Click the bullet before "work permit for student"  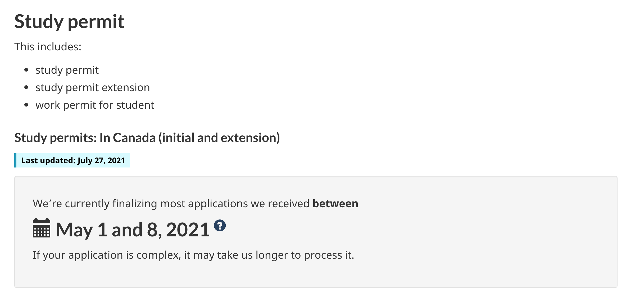tap(26, 105)
